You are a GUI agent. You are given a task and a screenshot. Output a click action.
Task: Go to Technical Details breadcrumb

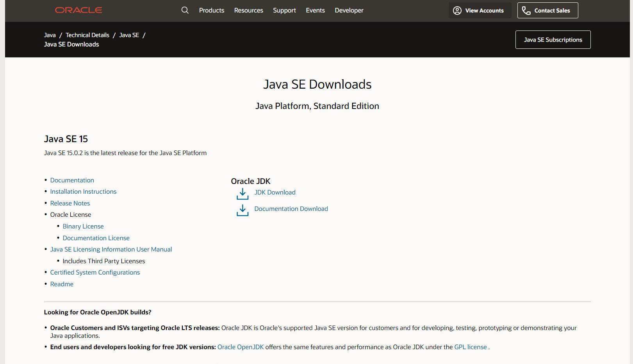click(87, 35)
